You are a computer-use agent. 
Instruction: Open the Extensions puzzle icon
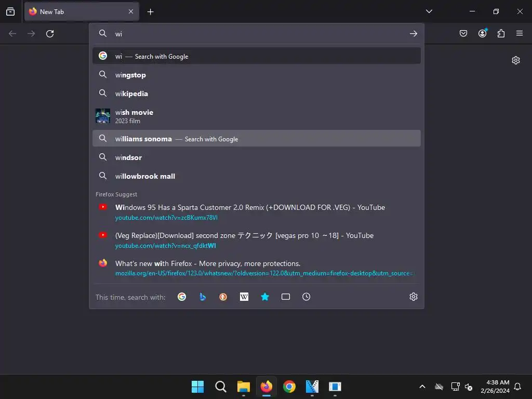[501, 33]
